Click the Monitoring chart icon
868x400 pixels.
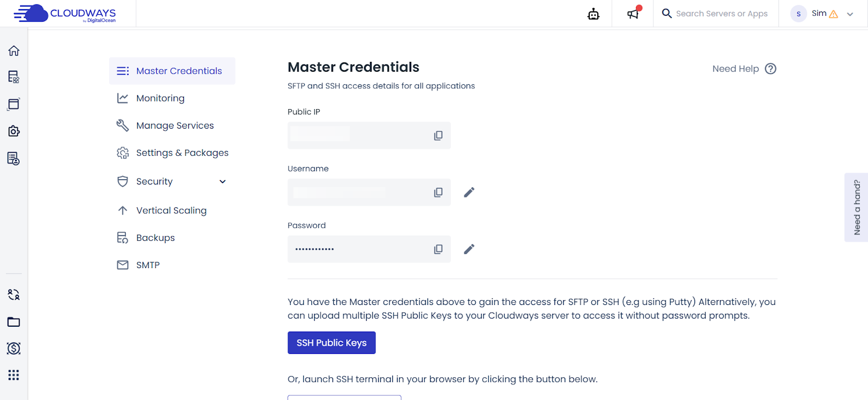(123, 98)
